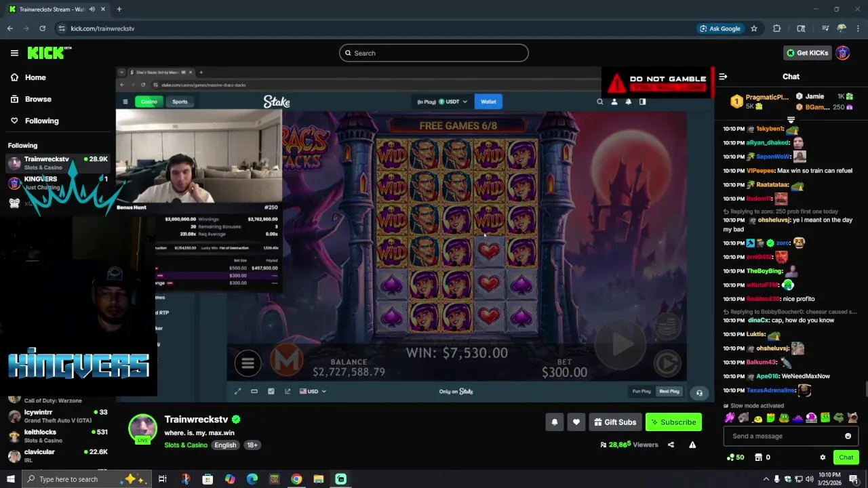This screenshot has height=488, width=868.
Task: Open Icywintrr channel in sidebar
Action: [x=58, y=415]
